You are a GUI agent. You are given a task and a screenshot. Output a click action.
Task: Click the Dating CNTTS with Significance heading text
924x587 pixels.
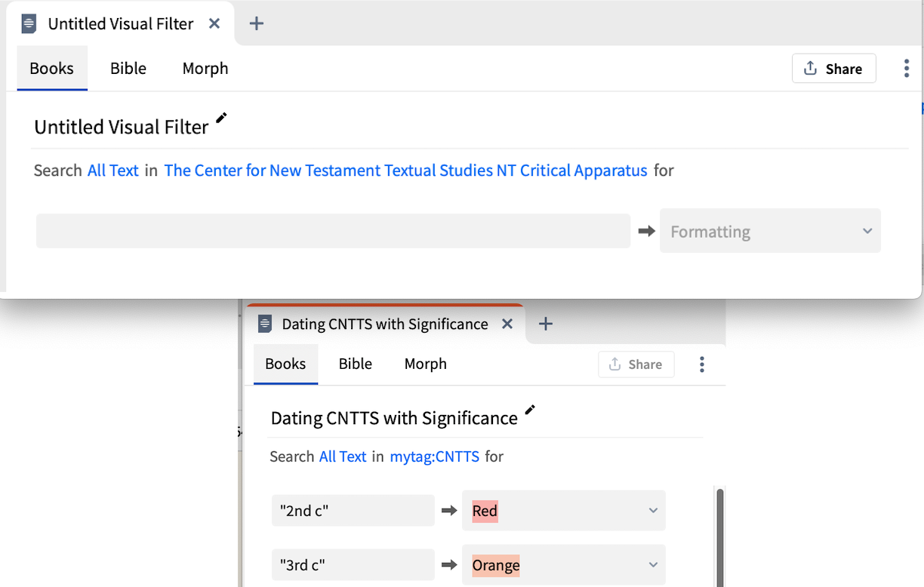pyautogui.click(x=394, y=418)
